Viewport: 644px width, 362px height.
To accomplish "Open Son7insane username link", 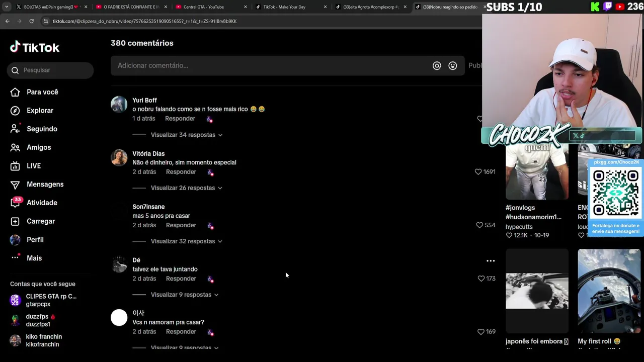I will click(148, 207).
